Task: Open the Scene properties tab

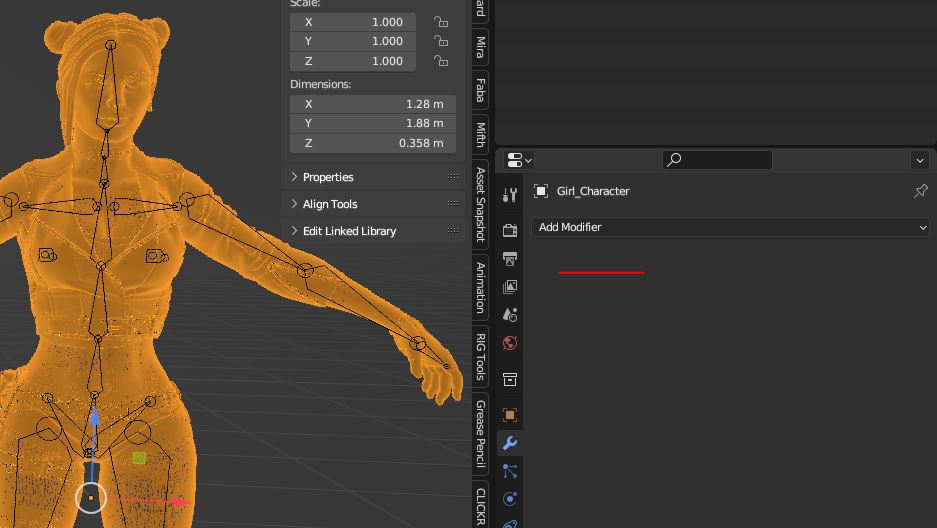Action: coord(510,315)
